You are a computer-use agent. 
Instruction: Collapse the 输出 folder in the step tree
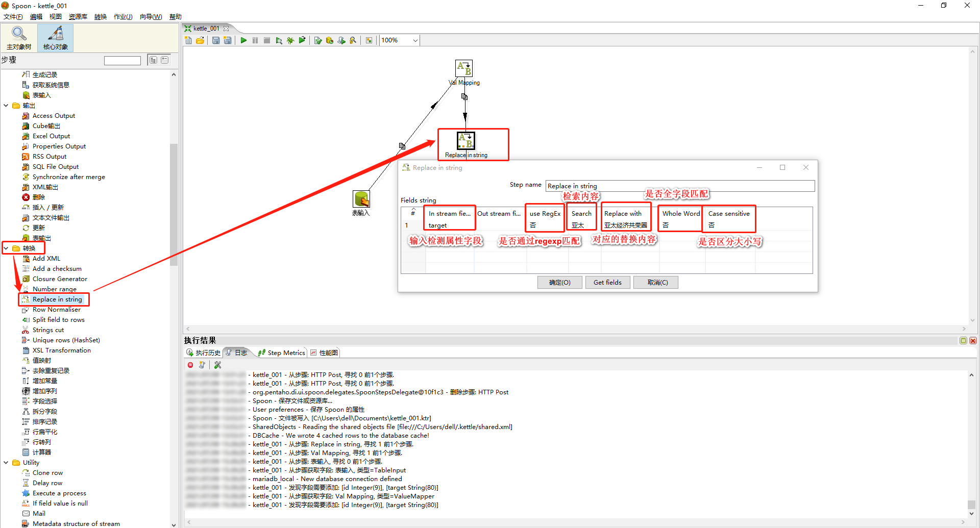click(x=7, y=106)
